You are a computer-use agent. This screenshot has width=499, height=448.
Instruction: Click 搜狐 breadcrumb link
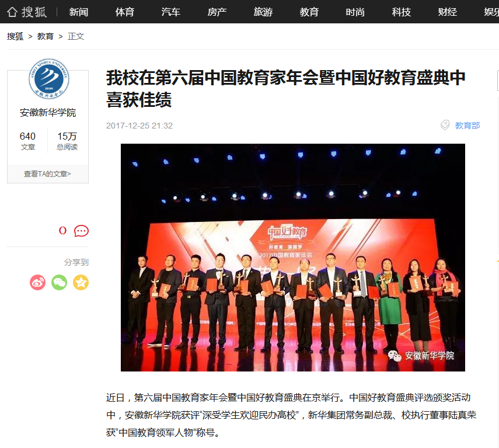point(15,36)
